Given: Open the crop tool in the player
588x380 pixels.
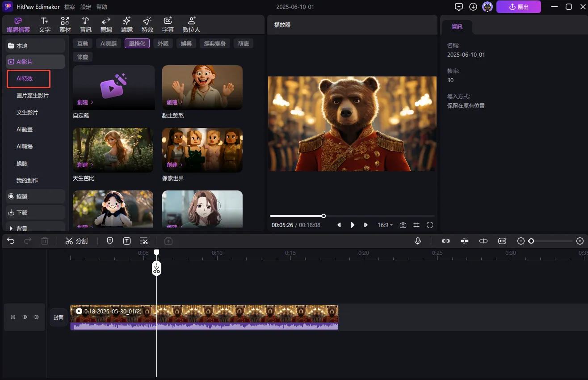Looking at the screenshot, I should [x=416, y=225].
